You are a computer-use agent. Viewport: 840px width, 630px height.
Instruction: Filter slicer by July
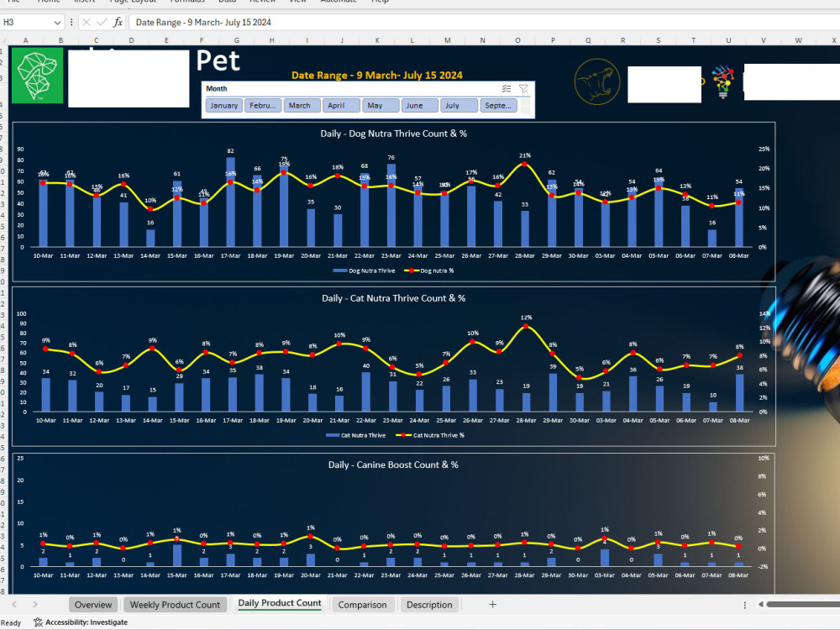(x=459, y=106)
